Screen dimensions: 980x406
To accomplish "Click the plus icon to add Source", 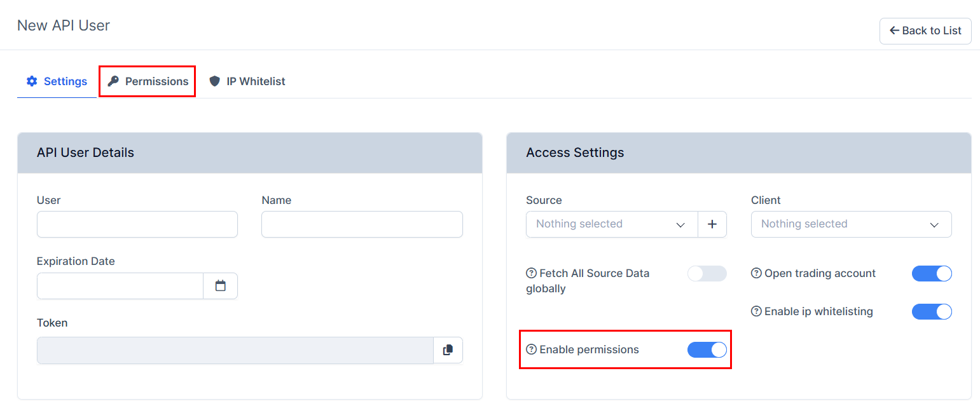I will point(712,224).
